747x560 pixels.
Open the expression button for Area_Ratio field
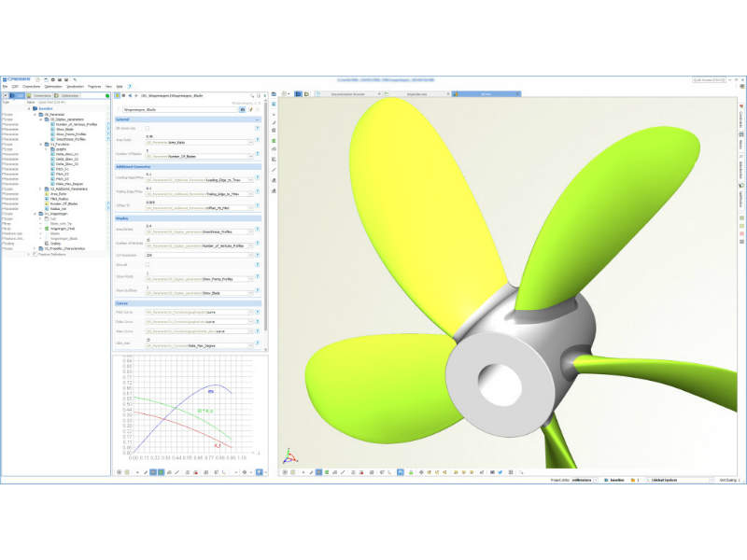click(250, 143)
